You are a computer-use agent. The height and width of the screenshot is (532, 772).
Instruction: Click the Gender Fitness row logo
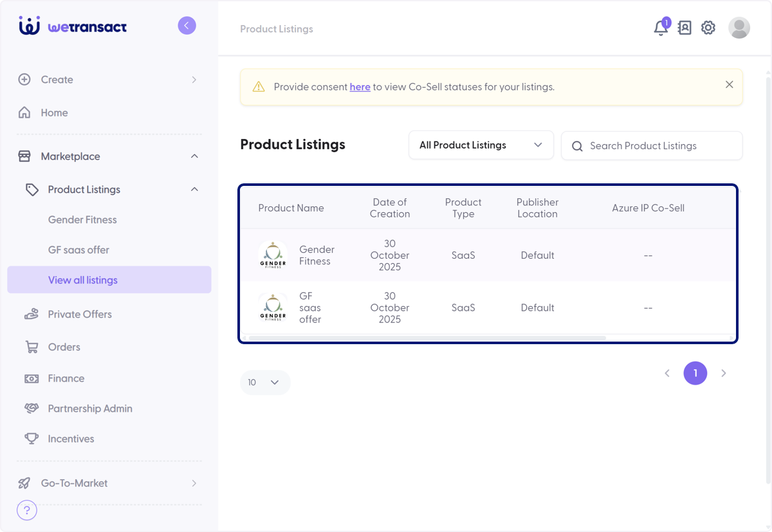coord(273,255)
